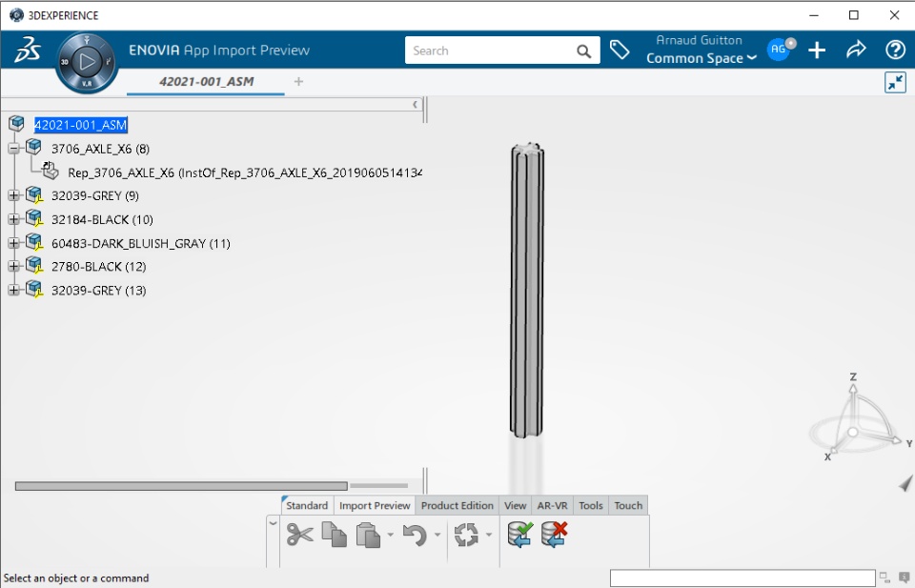Click the AG user avatar
This screenshot has height=588, width=915.
coord(778,50)
